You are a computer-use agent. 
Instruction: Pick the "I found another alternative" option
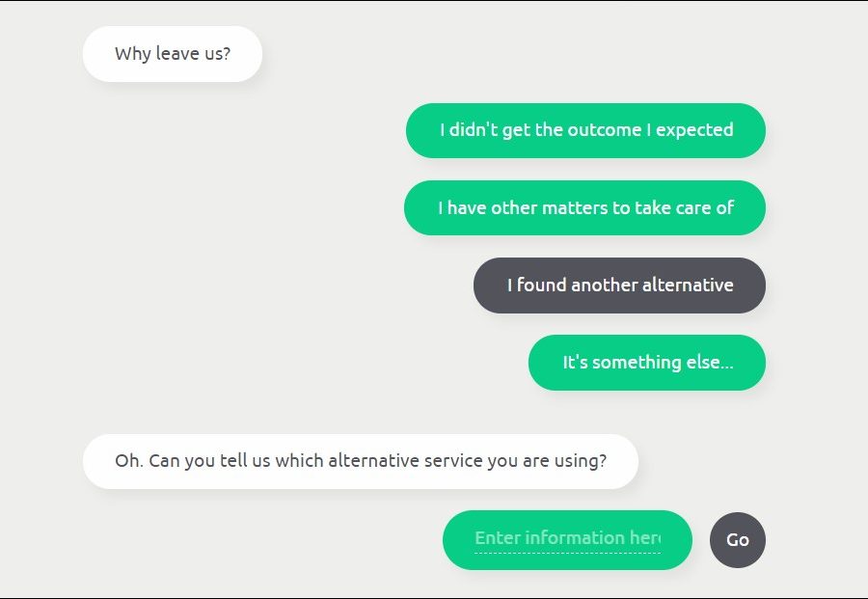click(619, 286)
